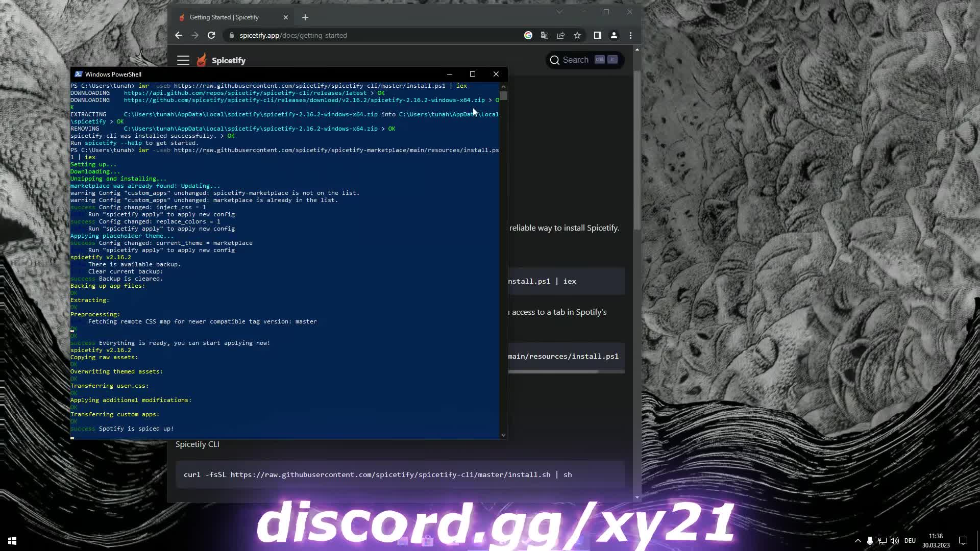The image size is (980, 551).
Task: Click the browser back arrow
Action: point(178,35)
